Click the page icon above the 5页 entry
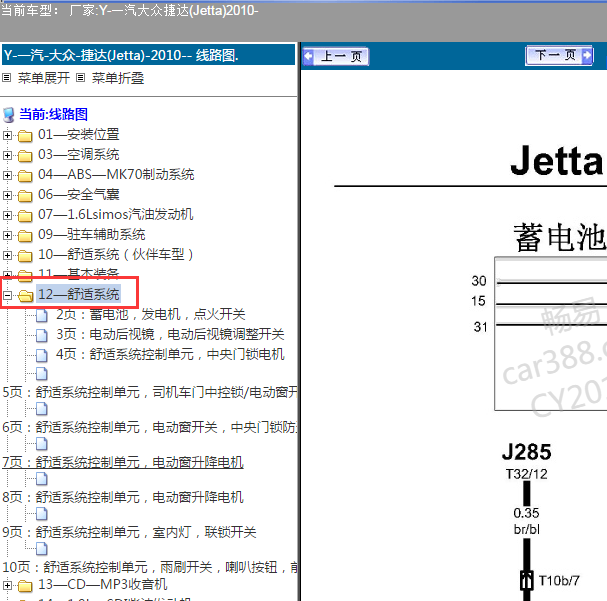This screenshot has height=601, width=607. (42, 374)
